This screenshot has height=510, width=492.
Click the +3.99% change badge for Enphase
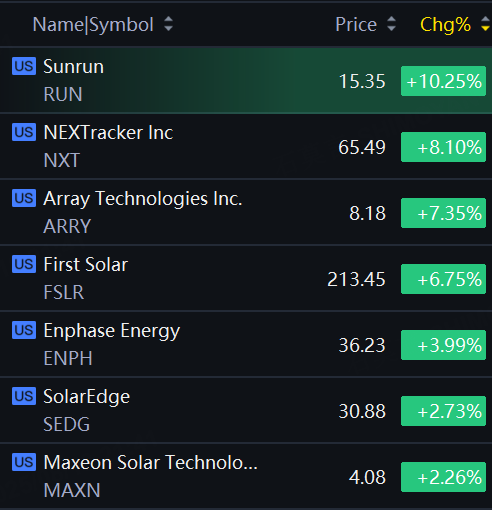(443, 345)
